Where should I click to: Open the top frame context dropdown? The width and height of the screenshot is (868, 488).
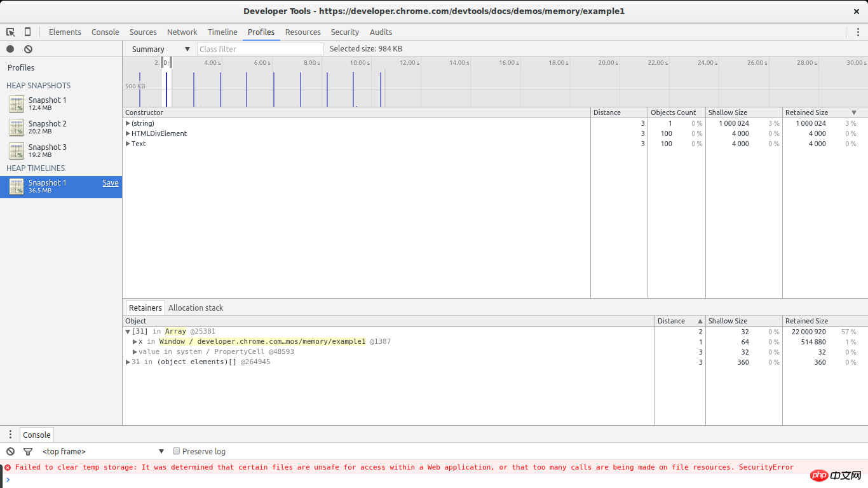(x=103, y=451)
